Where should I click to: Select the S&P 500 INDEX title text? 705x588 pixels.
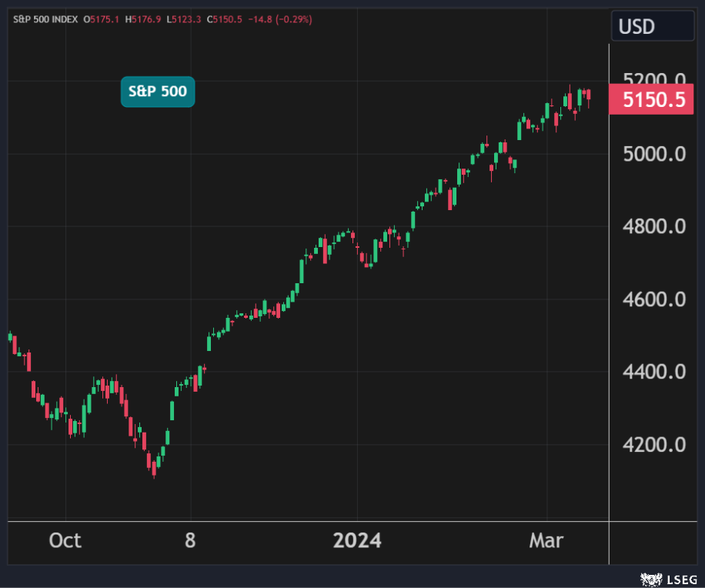pos(45,19)
